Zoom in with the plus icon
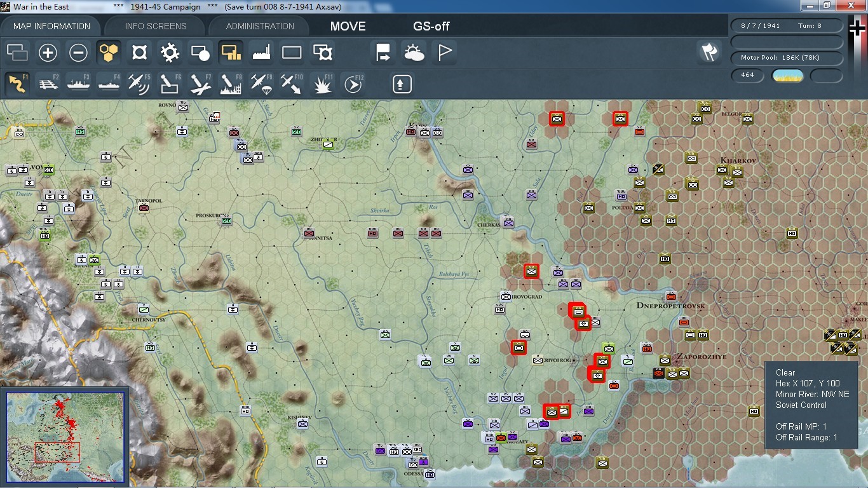868x488 pixels. tap(48, 53)
